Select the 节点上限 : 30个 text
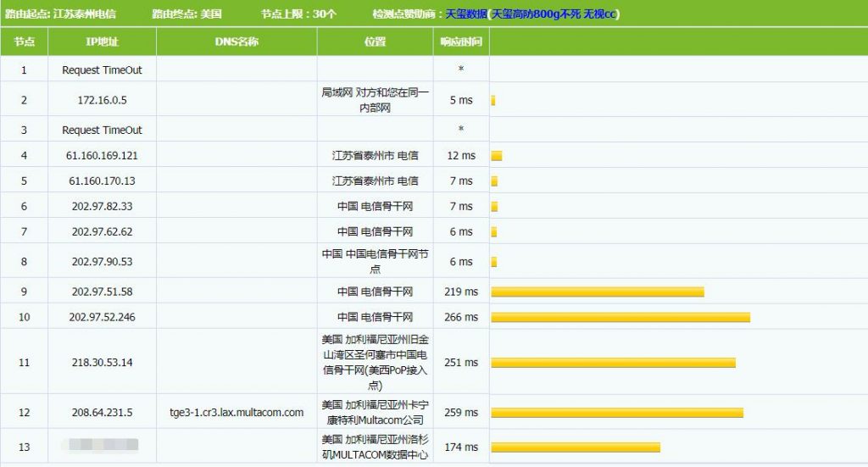Viewport: 868px width, 467px height. point(298,14)
